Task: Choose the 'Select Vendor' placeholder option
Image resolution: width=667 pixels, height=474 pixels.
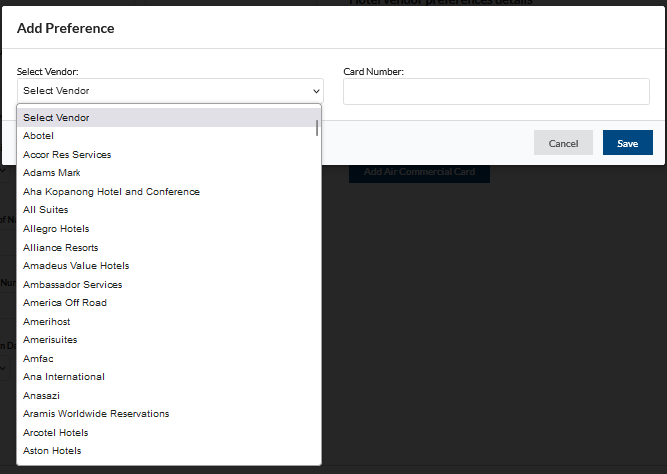Action: pyautogui.click(x=169, y=117)
